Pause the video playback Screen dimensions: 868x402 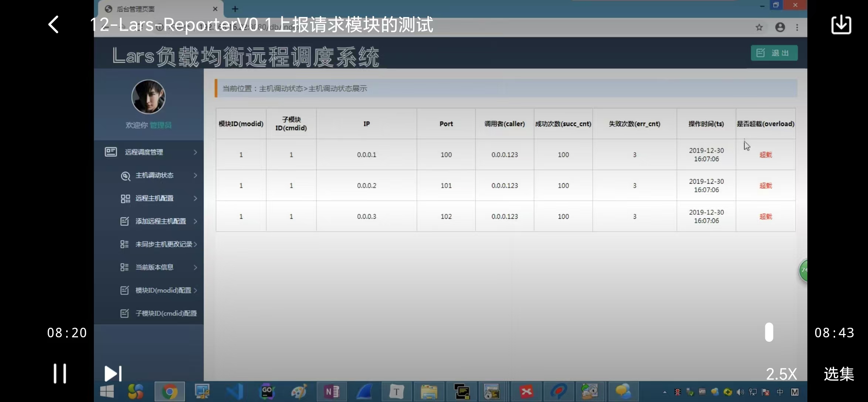[60, 373]
